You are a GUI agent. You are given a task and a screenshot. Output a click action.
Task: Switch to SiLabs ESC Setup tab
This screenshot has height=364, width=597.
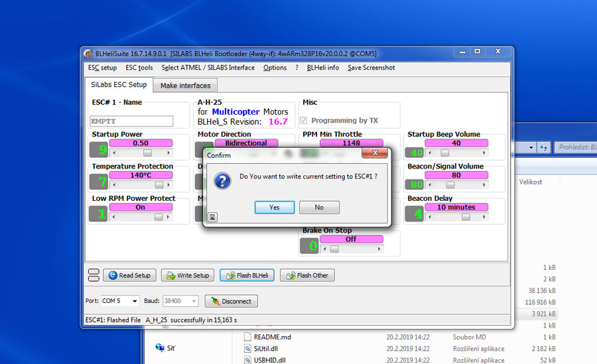tap(119, 84)
